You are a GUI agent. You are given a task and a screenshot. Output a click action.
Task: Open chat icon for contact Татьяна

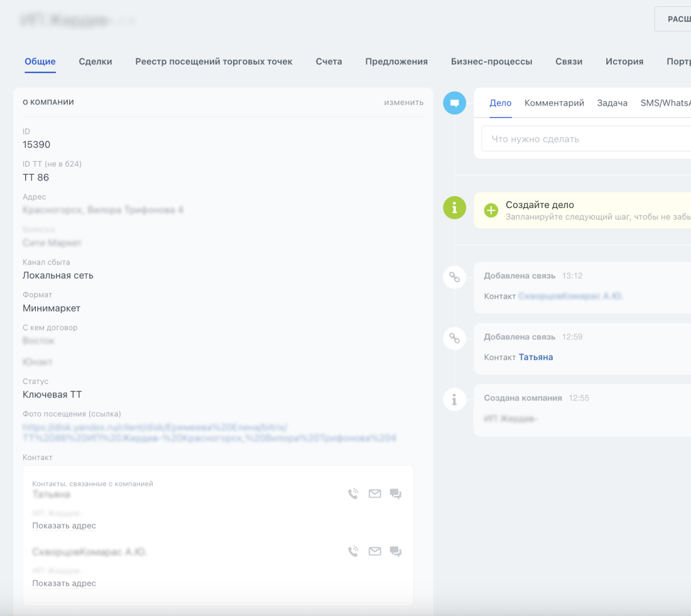click(396, 494)
